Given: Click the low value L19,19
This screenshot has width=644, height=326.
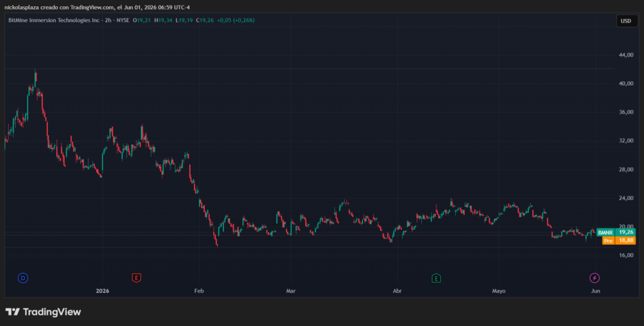Looking at the screenshot, I should pos(184,20).
